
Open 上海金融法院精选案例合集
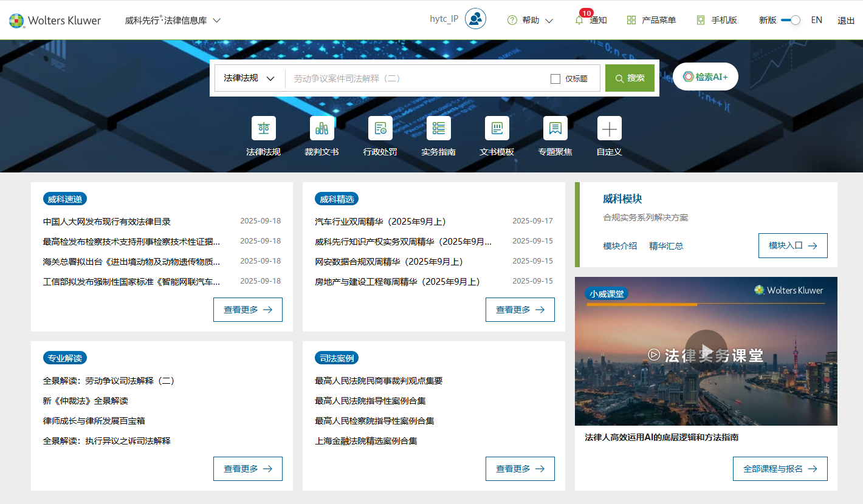pyautogui.click(x=366, y=441)
